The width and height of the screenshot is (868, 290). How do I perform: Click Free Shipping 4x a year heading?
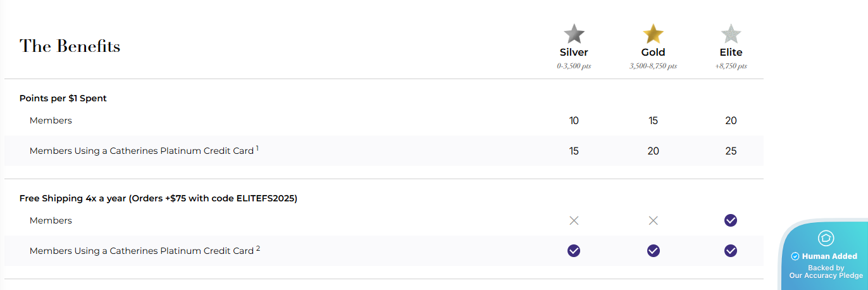coord(158,198)
